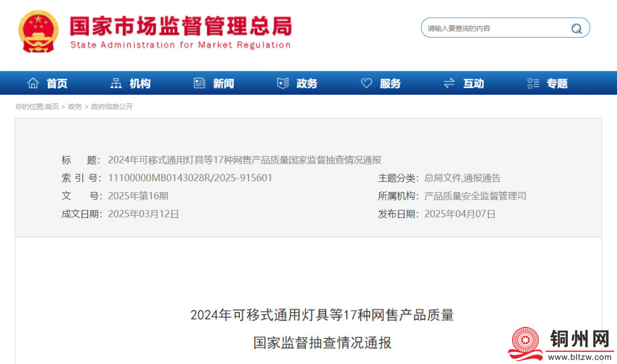
Task: Click the heart icon beside 服务
Action: coord(366,83)
